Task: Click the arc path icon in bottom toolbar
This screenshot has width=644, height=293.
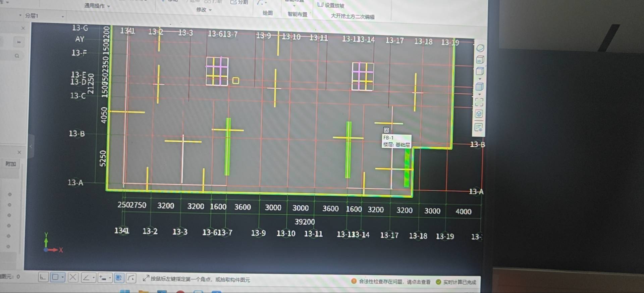Action: click(131, 278)
